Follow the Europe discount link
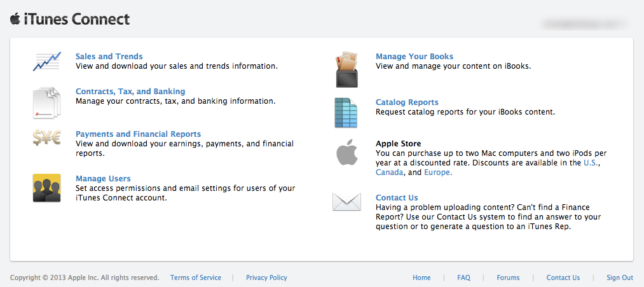Image resolution: width=644 pixels, height=287 pixels. (438, 172)
